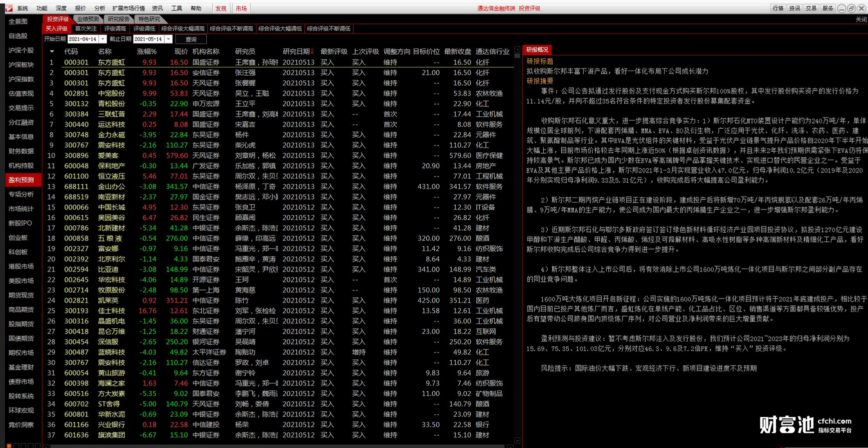Sort table by 研究日期 column header
The image size is (868, 448).
296,51
